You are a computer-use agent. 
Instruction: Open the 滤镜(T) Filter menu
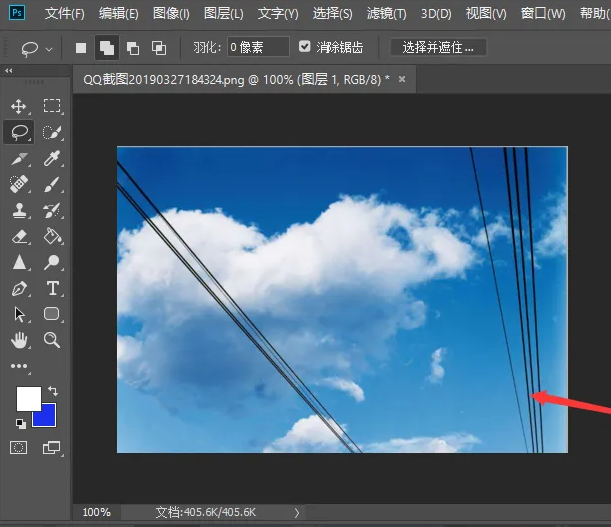(x=386, y=14)
